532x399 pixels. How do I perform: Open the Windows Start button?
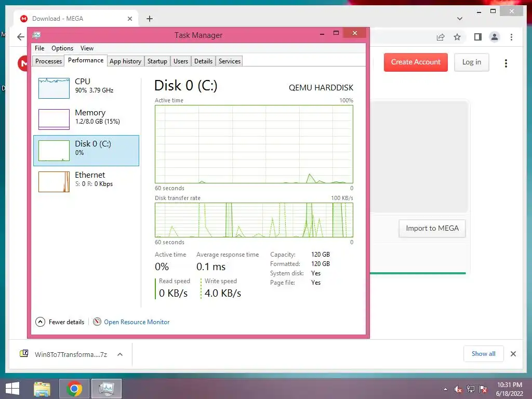[x=12, y=389]
